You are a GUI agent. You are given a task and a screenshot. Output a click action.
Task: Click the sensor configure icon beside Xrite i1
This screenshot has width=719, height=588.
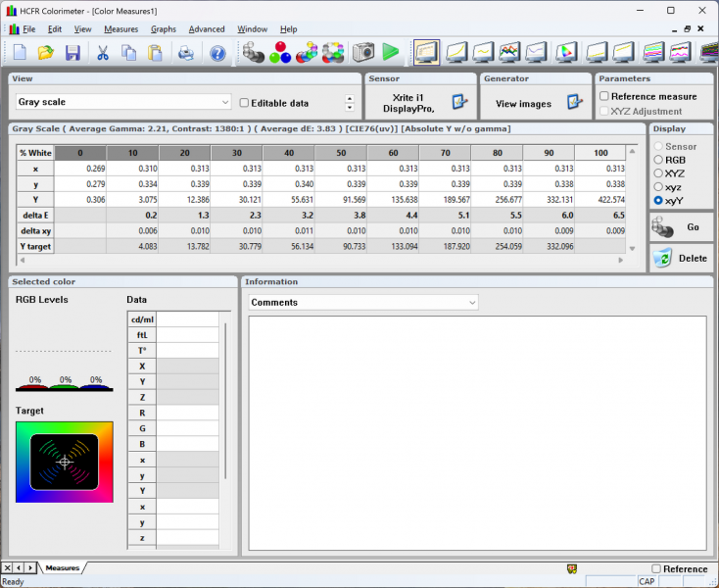[x=459, y=102]
